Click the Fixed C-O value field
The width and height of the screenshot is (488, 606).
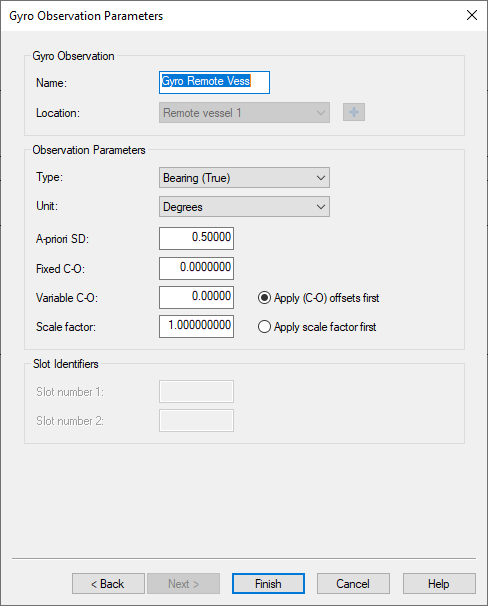[196, 268]
